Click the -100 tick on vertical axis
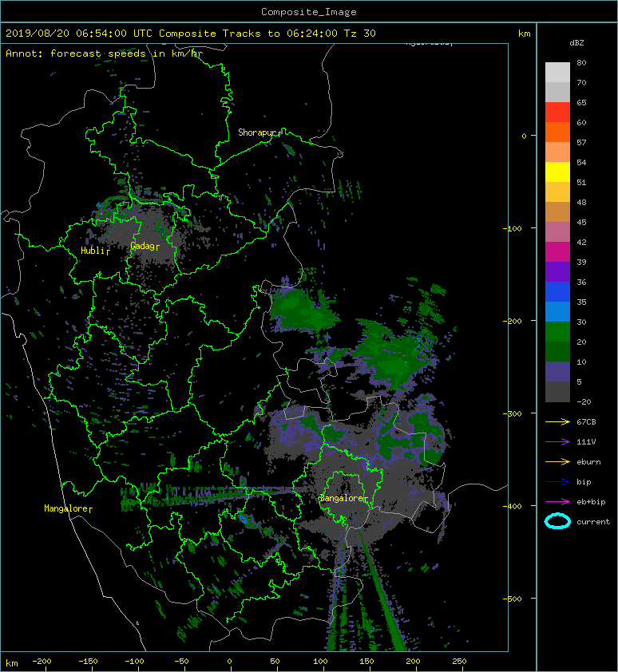 [x=513, y=228]
